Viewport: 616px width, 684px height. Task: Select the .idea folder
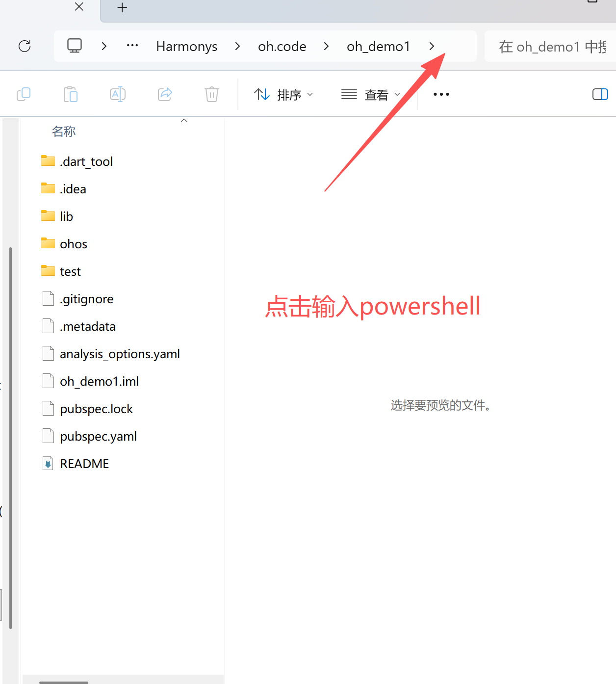[x=73, y=189]
